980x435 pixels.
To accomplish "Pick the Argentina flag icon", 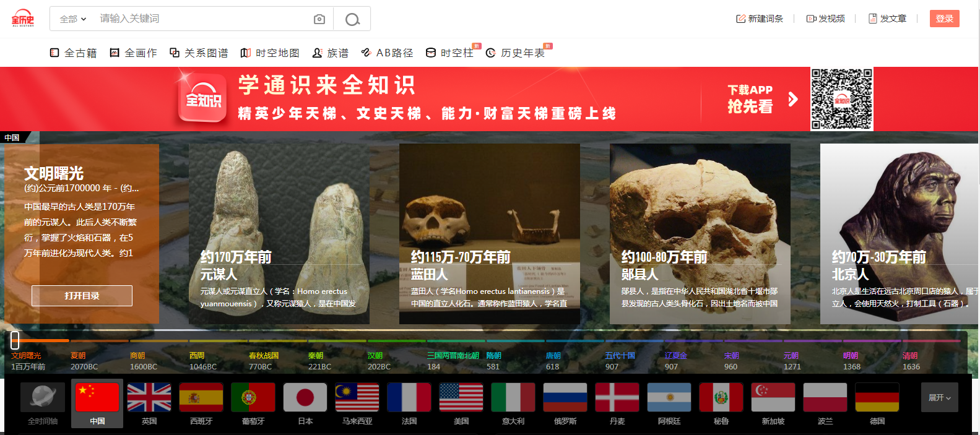I will (x=669, y=397).
